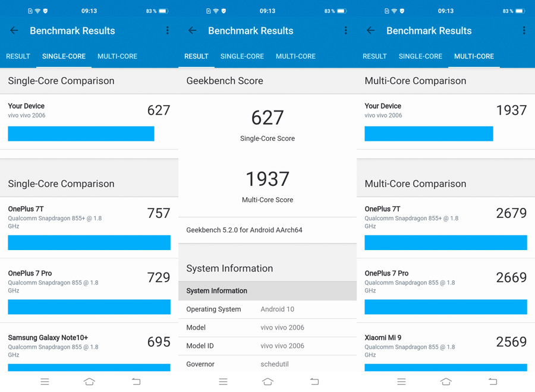Tap Wi-Fi status icon in the Single-Core screen
535x392 pixels.
pos(37,11)
